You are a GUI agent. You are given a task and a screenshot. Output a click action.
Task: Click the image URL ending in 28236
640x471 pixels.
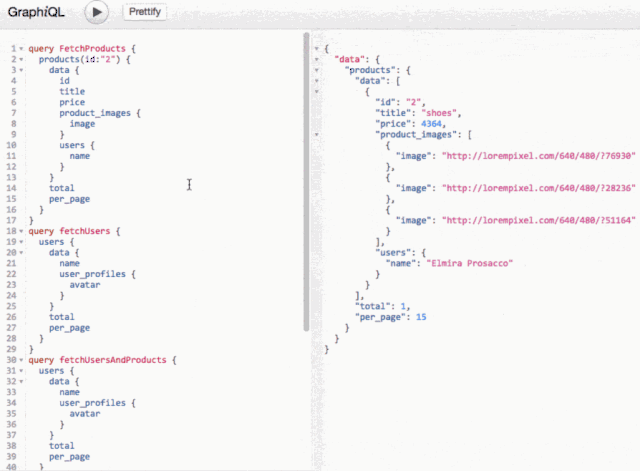tap(539, 188)
